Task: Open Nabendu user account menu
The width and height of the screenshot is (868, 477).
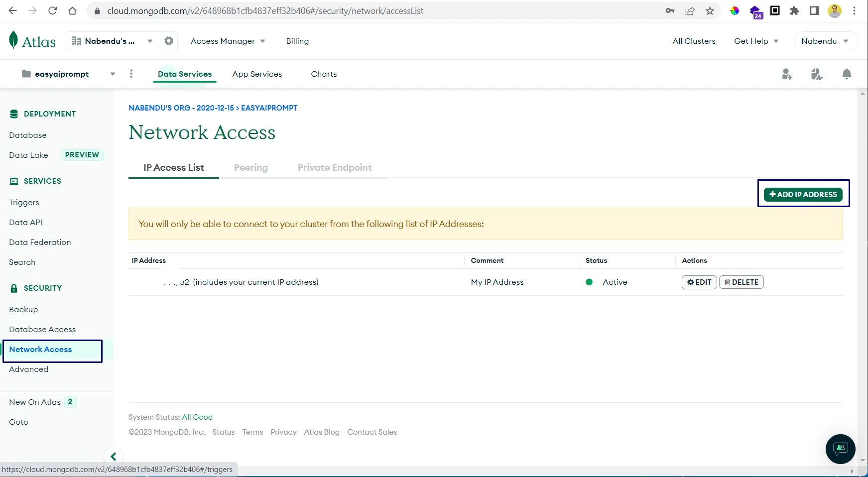Action: [825, 41]
